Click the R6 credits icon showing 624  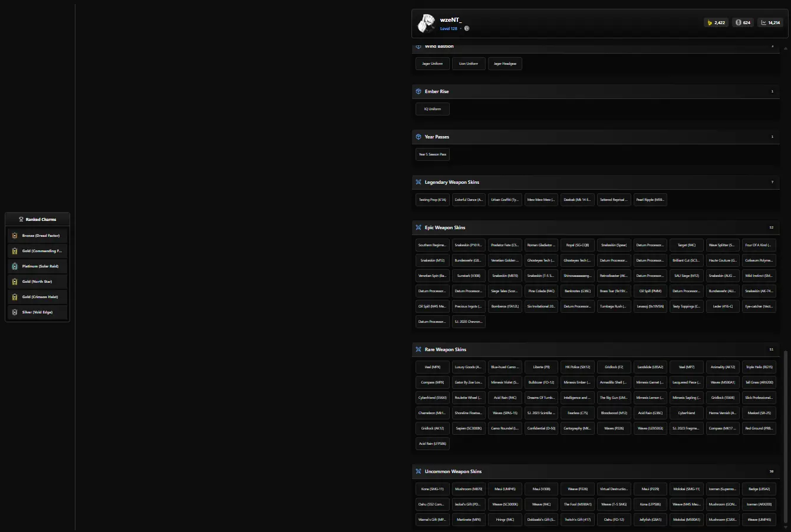pos(737,23)
